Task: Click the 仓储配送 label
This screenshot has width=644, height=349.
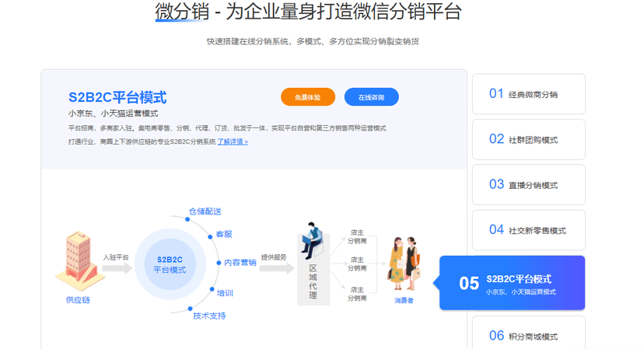Action: pos(205,211)
